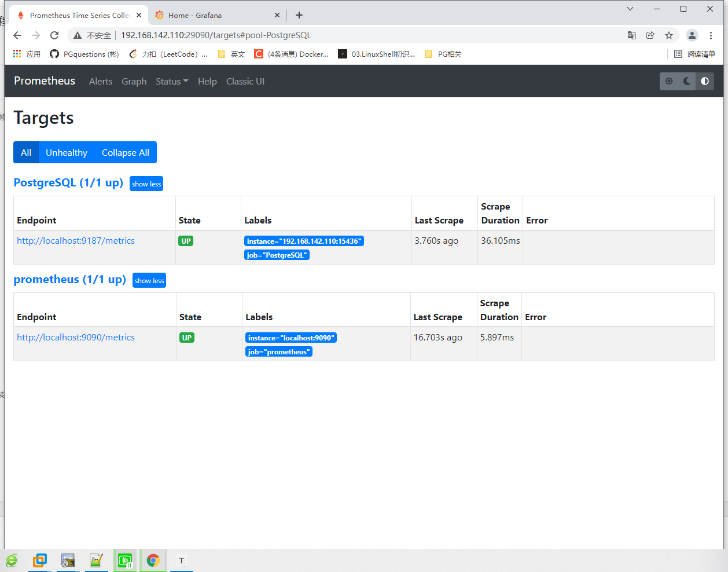Click the not-secure warning icon
Viewport: 728px width, 572px height.
78,35
